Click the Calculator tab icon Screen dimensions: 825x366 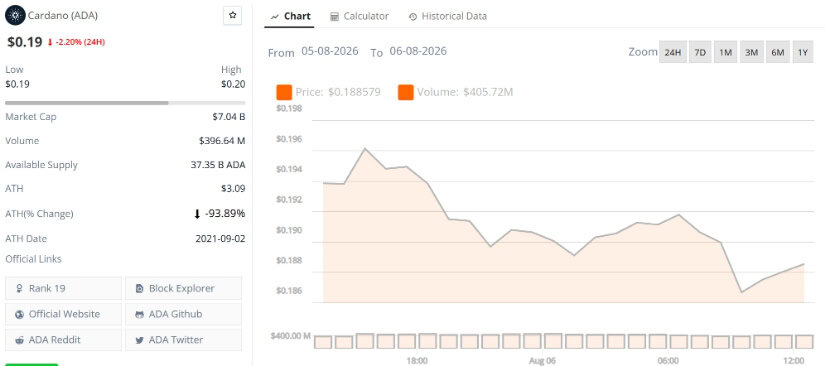click(334, 17)
